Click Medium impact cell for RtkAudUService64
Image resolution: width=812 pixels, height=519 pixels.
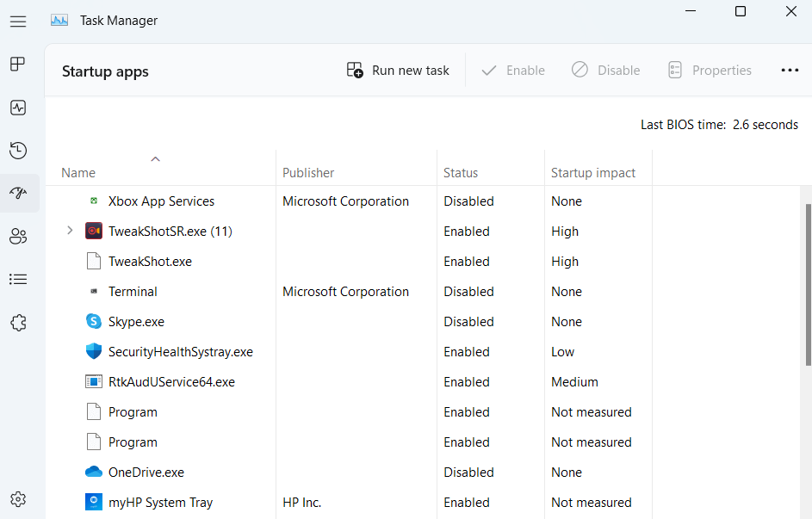point(574,382)
